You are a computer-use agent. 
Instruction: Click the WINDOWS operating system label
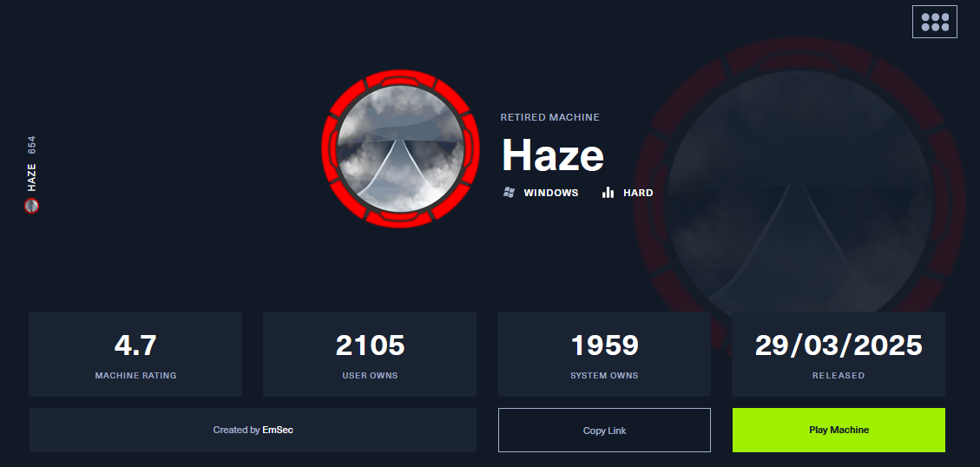click(x=551, y=193)
